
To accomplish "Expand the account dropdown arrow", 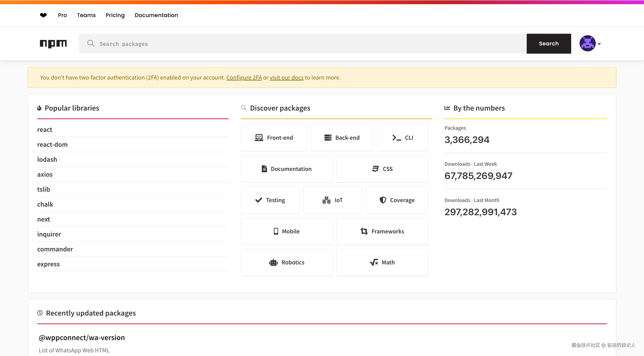I will pyautogui.click(x=599, y=44).
